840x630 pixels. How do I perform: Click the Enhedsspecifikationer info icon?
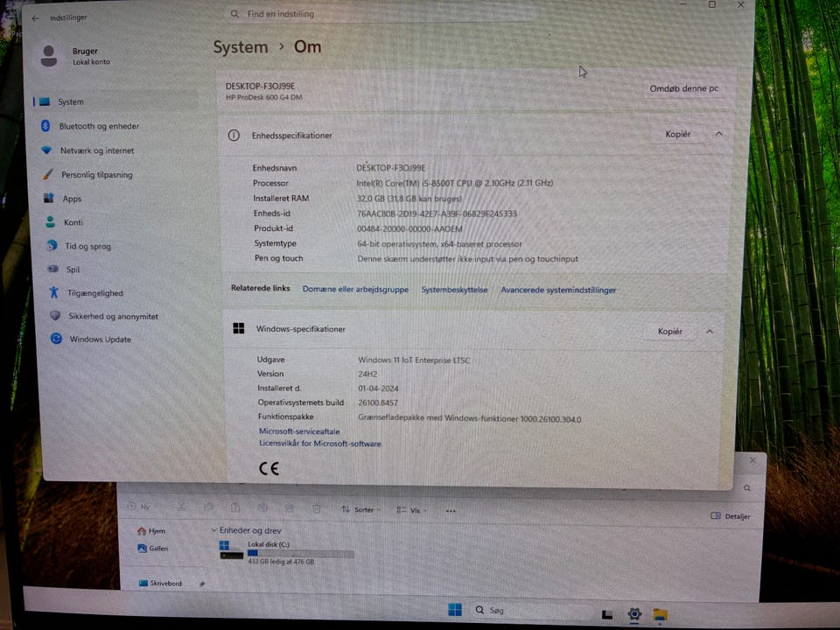click(234, 136)
